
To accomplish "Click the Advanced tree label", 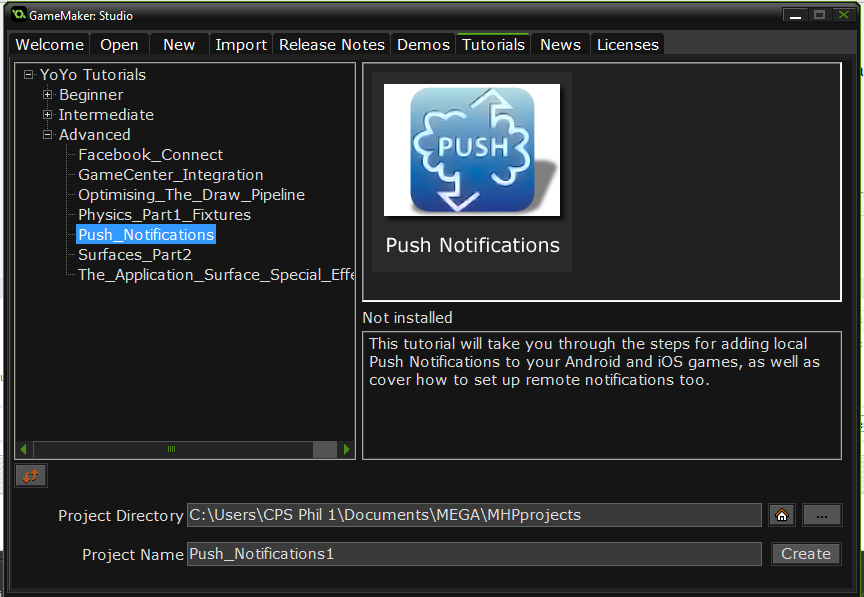I will [95, 135].
